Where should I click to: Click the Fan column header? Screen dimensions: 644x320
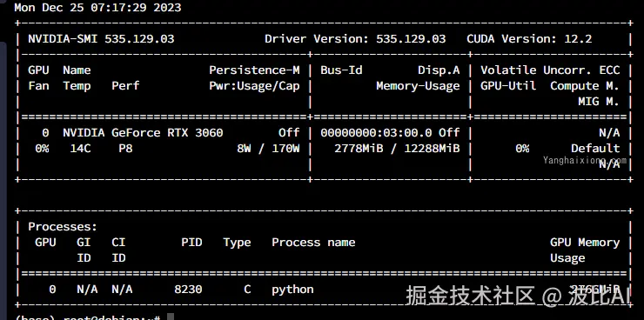tap(38, 86)
